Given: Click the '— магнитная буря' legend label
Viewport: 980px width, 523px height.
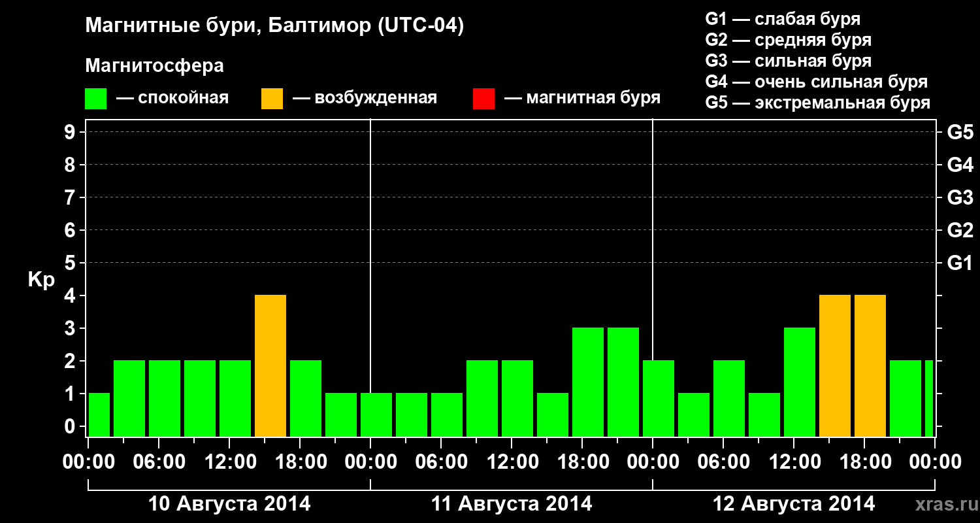Looking at the screenshot, I should click(583, 99).
